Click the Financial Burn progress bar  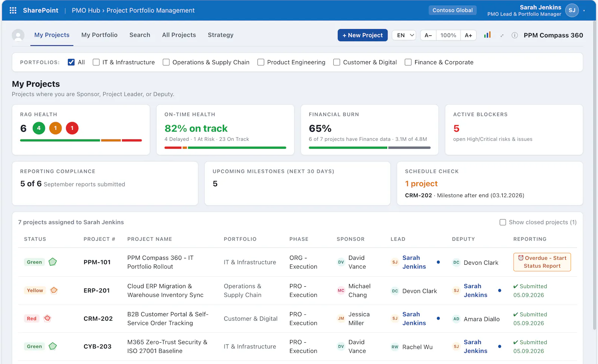[x=370, y=148]
